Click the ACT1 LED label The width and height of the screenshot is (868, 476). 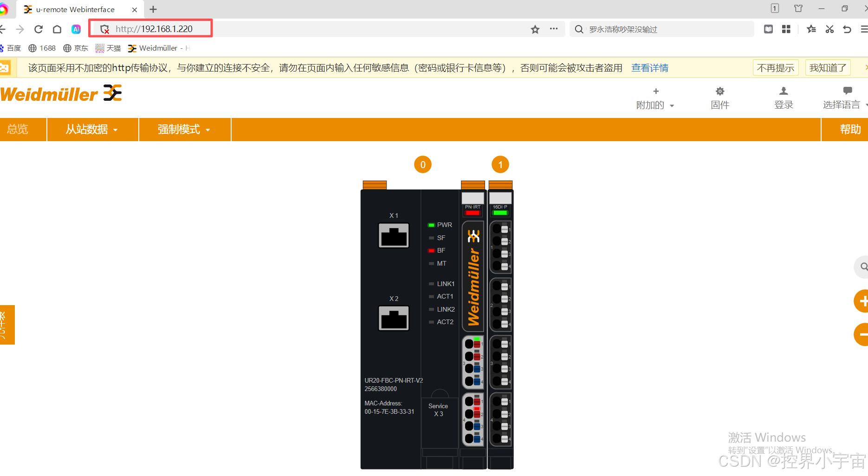(445, 296)
